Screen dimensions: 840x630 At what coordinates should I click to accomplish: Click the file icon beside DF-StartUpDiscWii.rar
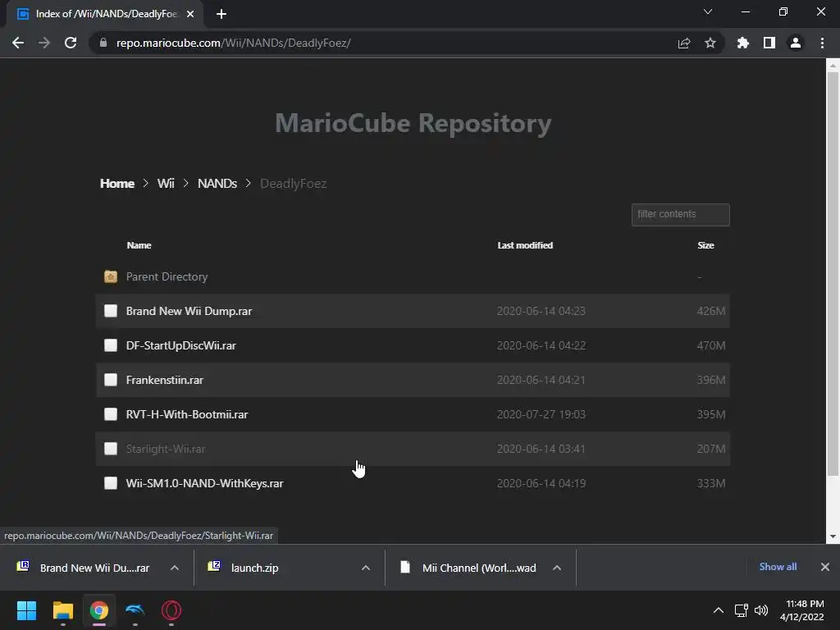click(111, 345)
